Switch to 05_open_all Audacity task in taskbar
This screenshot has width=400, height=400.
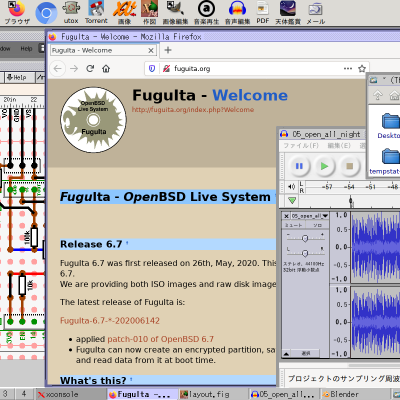coord(284,394)
